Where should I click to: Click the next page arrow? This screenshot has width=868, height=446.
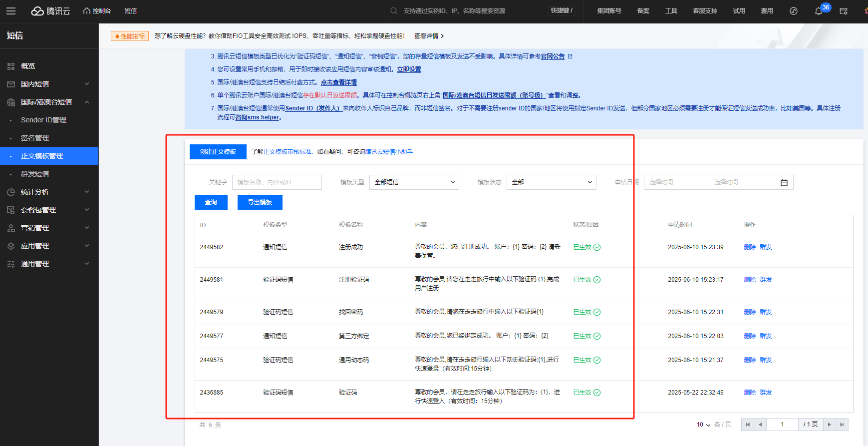tap(829, 425)
